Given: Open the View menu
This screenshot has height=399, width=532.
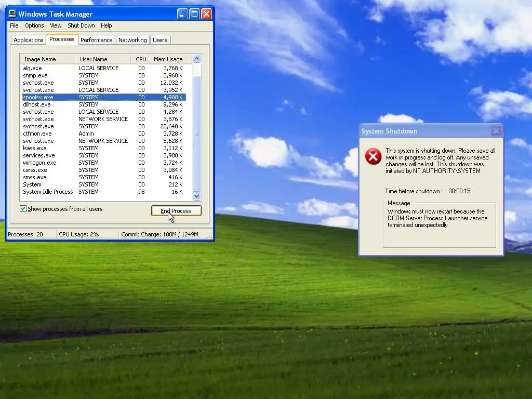Looking at the screenshot, I should pos(56,25).
